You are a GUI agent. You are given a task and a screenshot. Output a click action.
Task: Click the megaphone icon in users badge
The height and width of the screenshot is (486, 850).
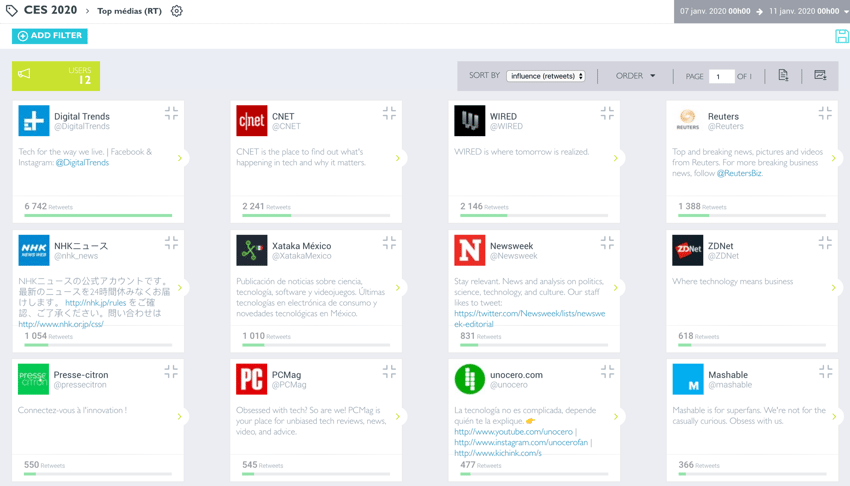click(25, 75)
